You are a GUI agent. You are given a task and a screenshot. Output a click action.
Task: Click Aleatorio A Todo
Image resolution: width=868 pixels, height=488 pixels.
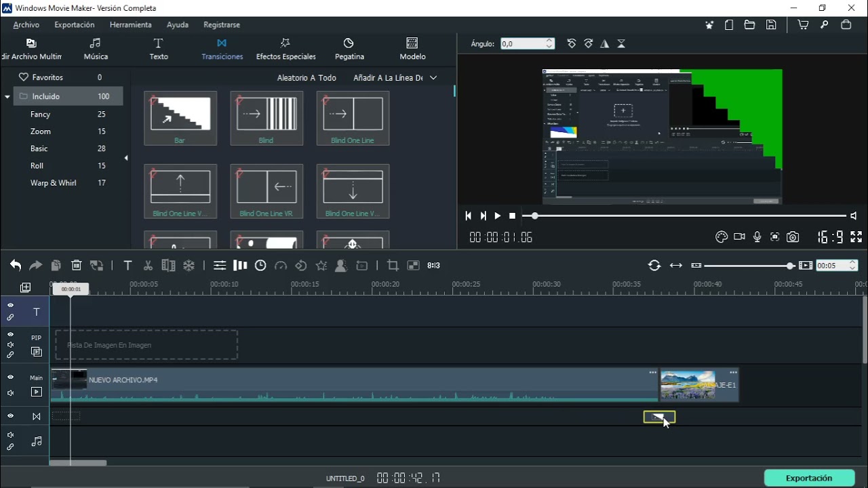[307, 78]
